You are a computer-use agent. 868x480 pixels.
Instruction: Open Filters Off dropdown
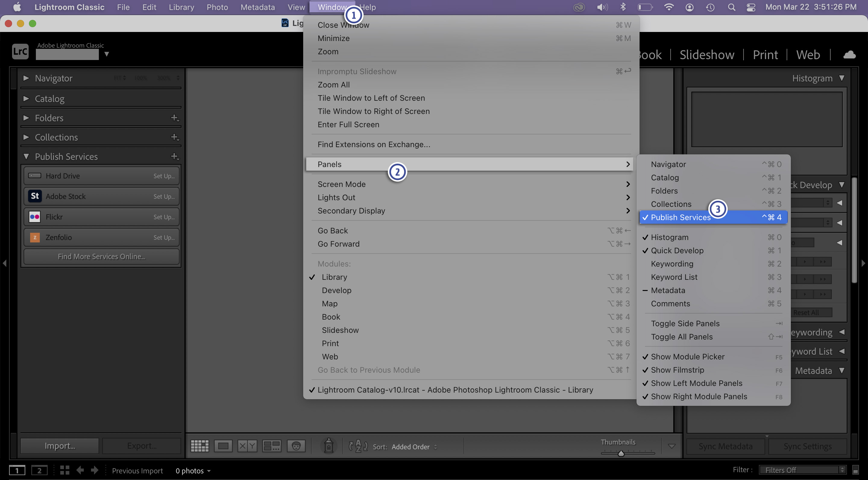click(x=802, y=470)
